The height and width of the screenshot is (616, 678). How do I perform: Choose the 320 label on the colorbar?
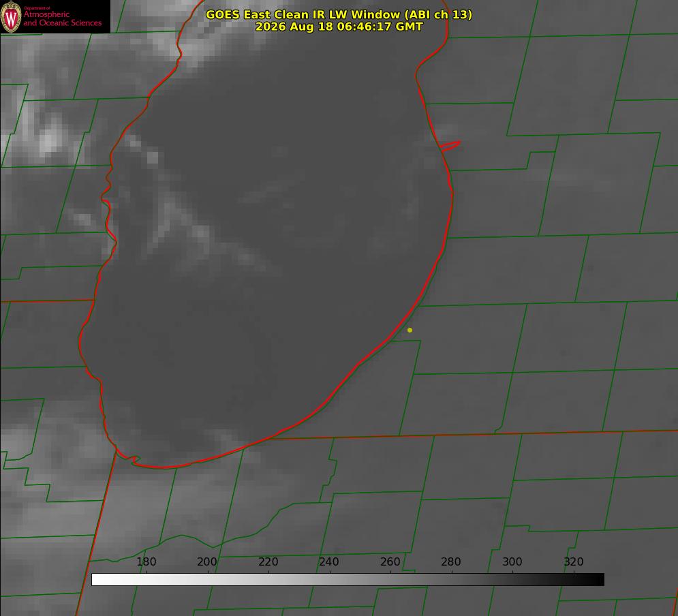click(574, 561)
